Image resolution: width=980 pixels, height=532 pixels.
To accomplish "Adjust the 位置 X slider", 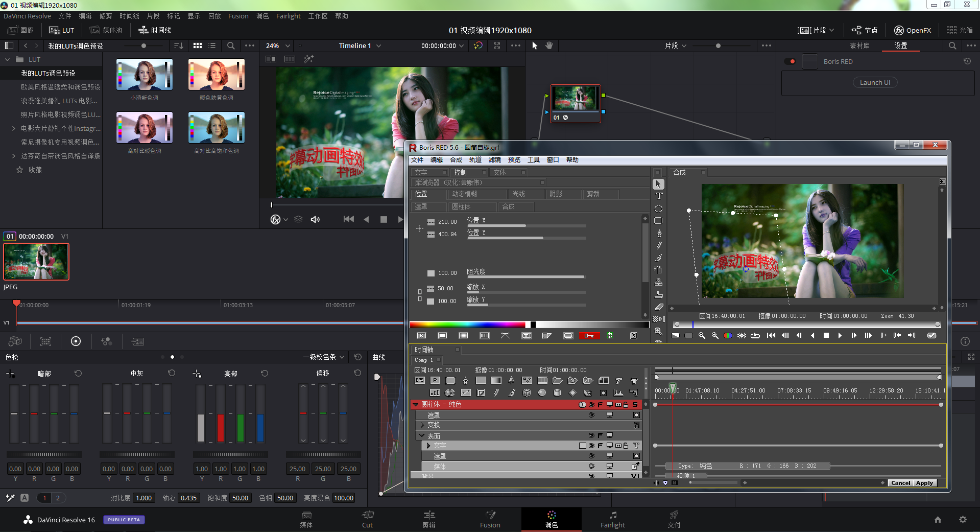I will pos(526,225).
